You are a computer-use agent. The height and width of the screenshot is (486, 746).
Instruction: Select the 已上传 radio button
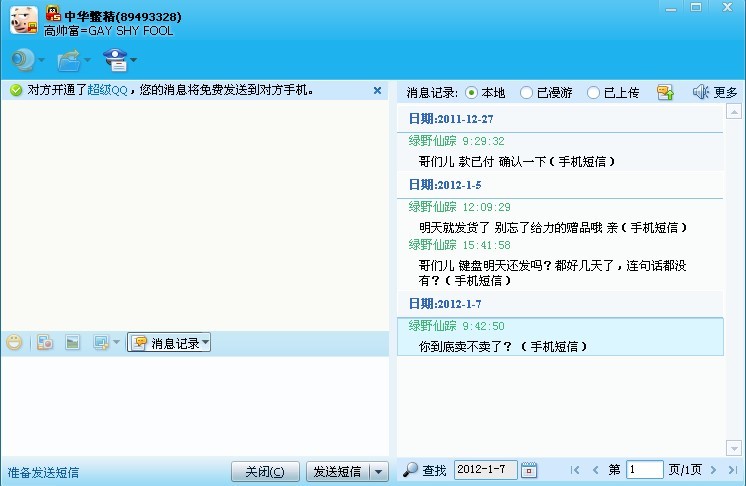[593, 93]
